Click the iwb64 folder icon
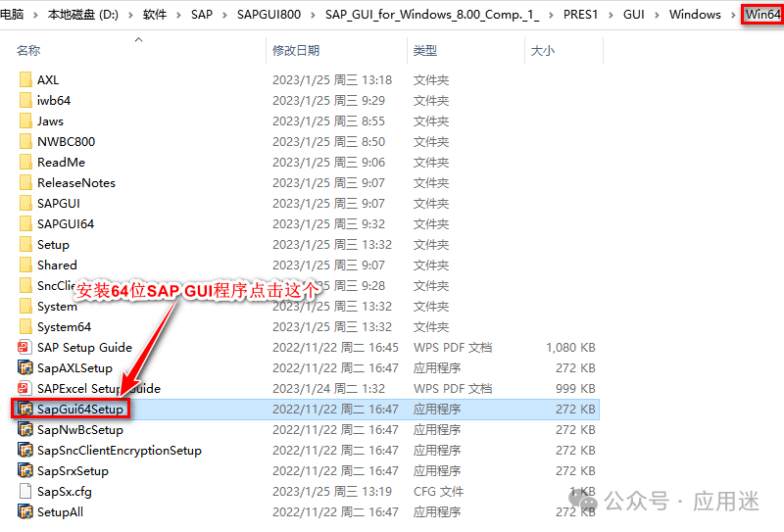 coord(25,101)
